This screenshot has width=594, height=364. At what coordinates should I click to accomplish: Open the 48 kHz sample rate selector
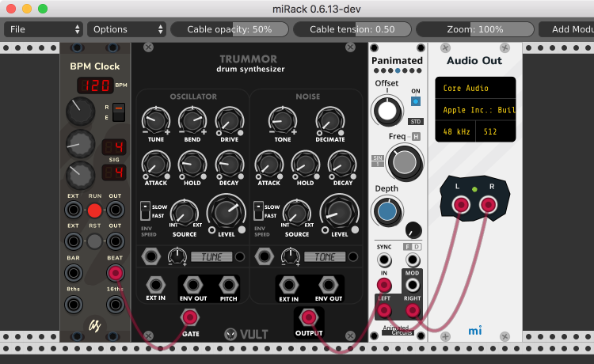click(x=455, y=131)
